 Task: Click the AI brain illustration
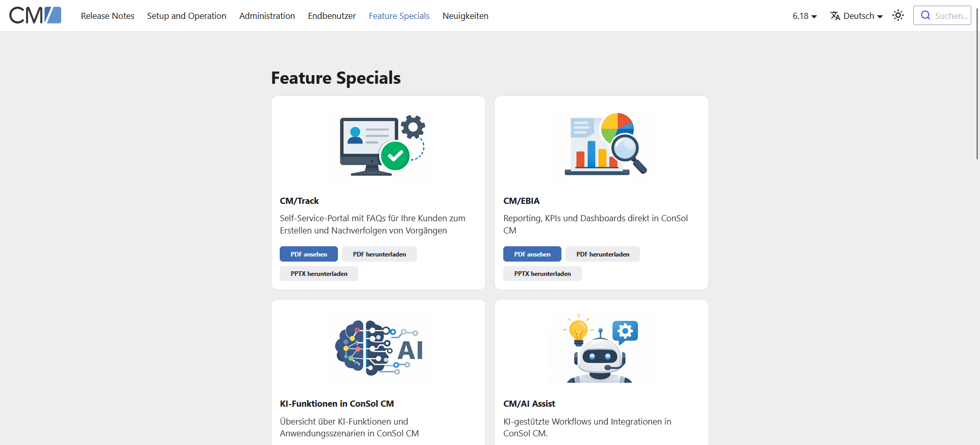click(378, 349)
